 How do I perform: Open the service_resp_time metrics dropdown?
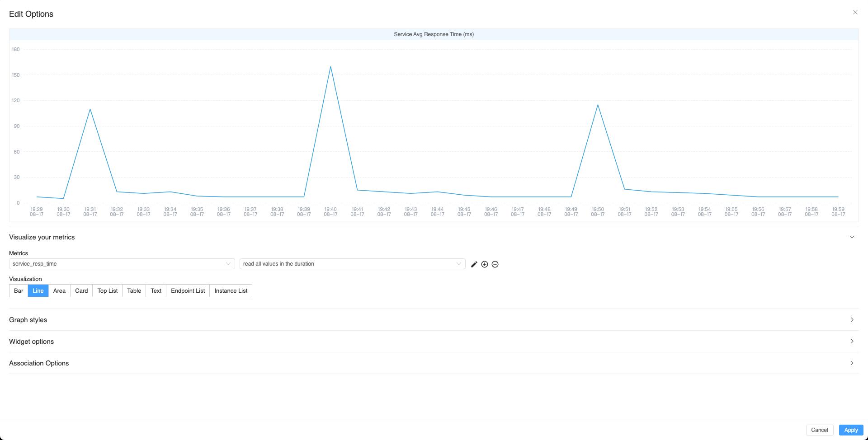point(122,264)
